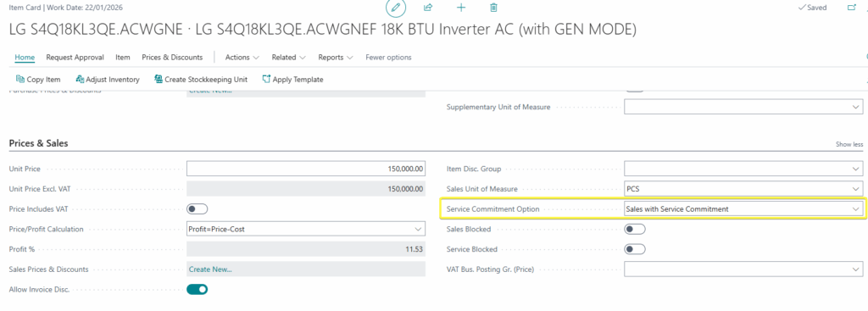Click Create New sales prices link

click(x=210, y=269)
